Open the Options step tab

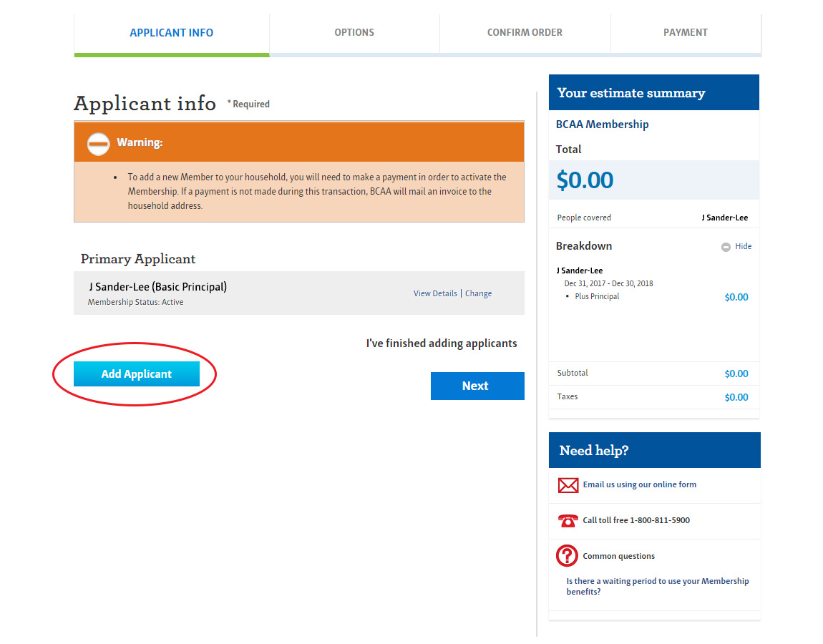click(354, 33)
